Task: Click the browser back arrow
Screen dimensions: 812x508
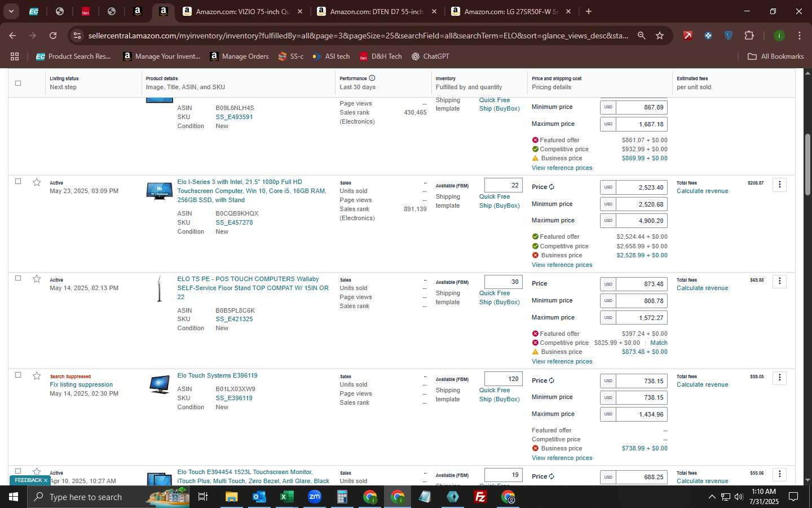Action: [12, 36]
